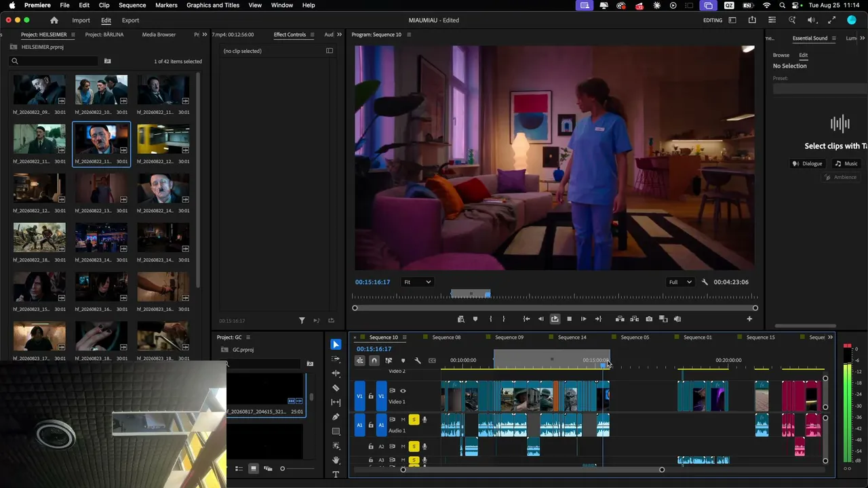This screenshot has height=488, width=868.
Task: Solo the Audio 1 track
Action: coord(414,420)
